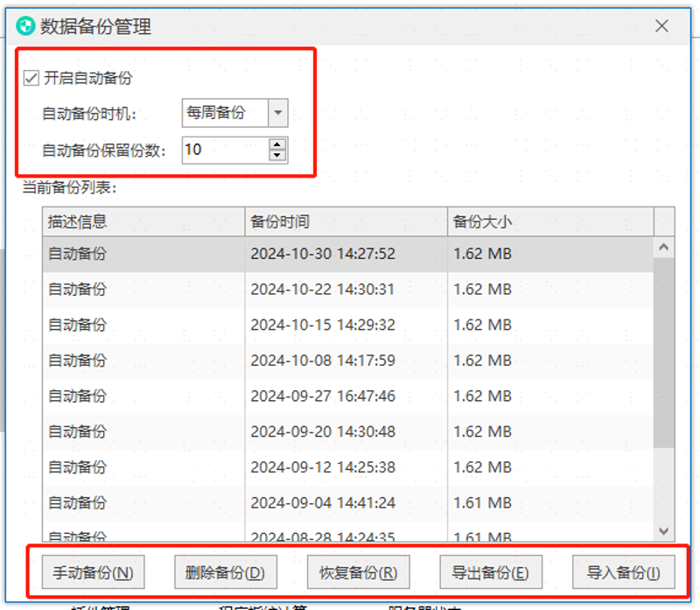
Task: Click the 描述信息 column header
Action: coord(143,221)
